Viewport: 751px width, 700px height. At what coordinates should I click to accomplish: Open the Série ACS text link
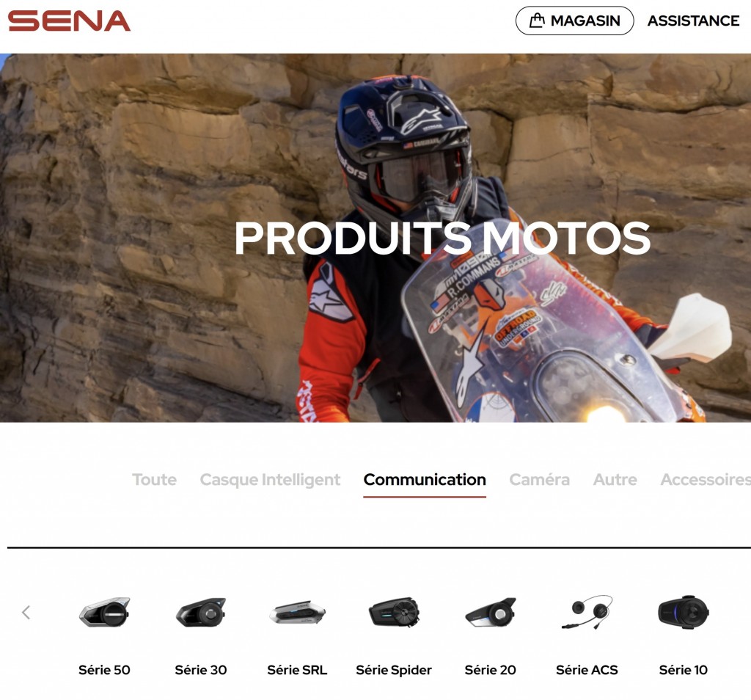point(587,670)
